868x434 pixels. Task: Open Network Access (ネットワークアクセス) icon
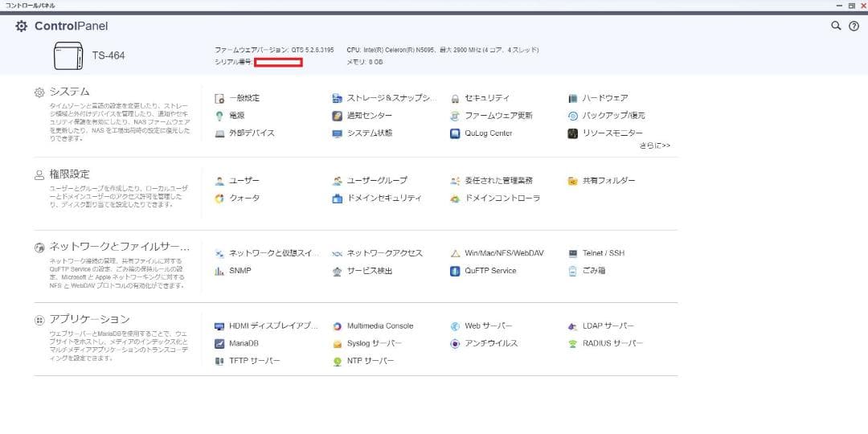(x=337, y=253)
